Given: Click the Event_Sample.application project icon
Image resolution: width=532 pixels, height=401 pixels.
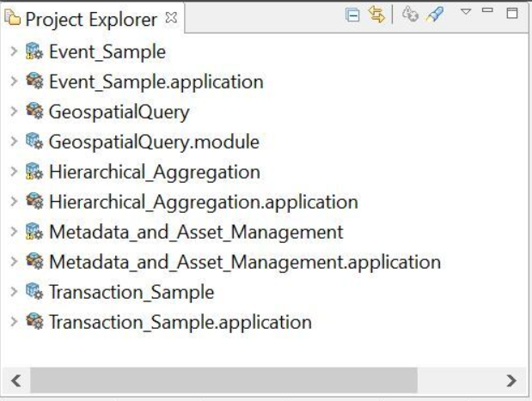Looking at the screenshot, I should (x=34, y=82).
